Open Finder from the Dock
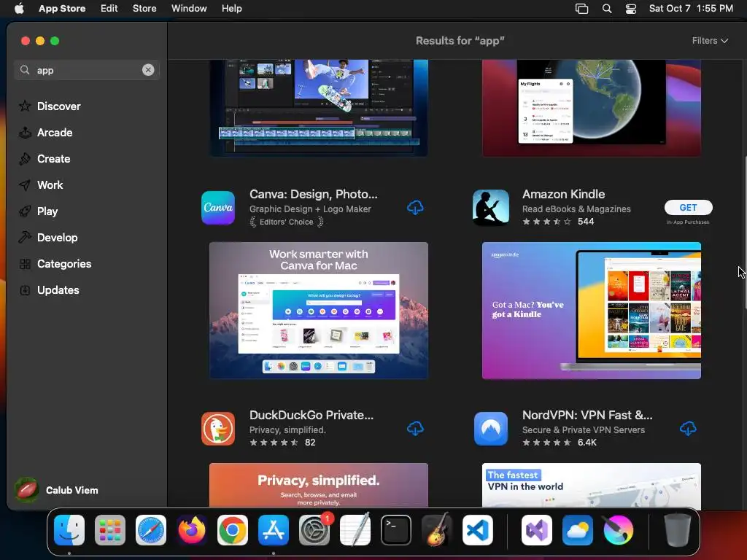The height and width of the screenshot is (560, 747). point(69,530)
